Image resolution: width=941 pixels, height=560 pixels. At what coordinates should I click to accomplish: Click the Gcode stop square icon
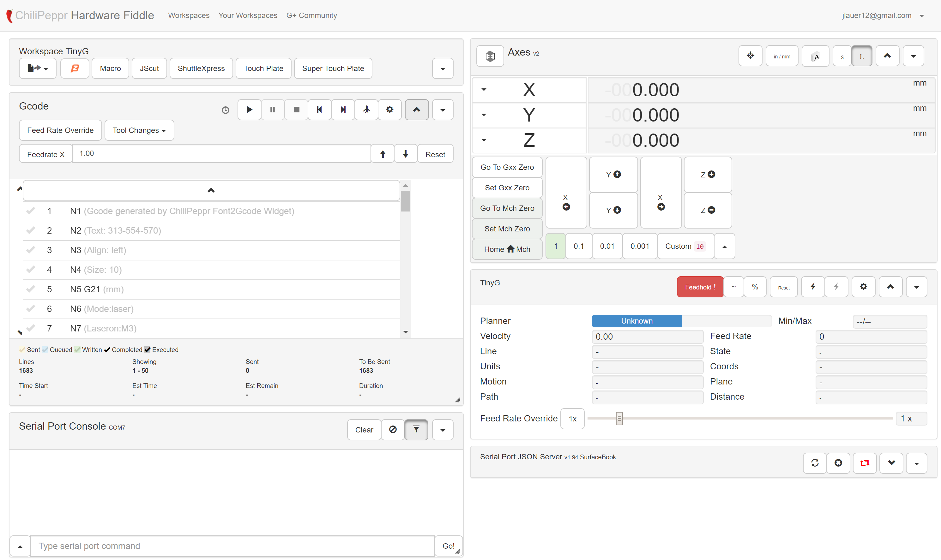[x=296, y=110]
